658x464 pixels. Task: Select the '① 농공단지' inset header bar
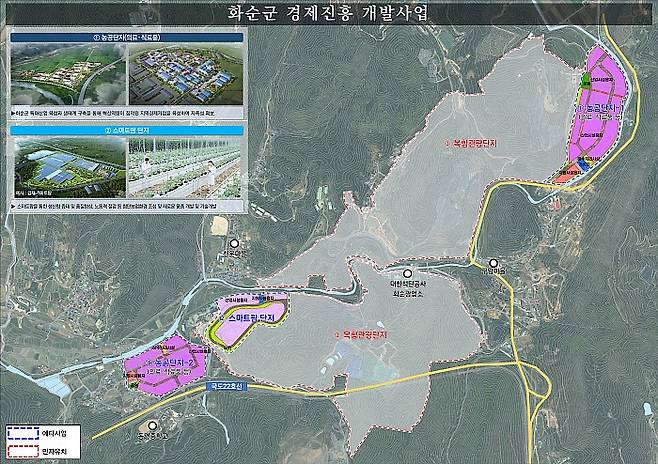pos(127,37)
